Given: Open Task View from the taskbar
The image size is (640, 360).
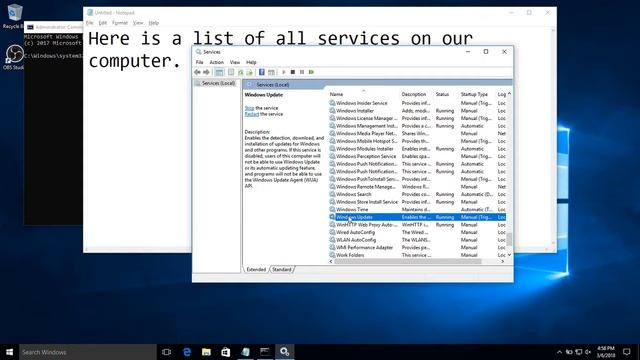Looking at the screenshot, I should [167, 352].
